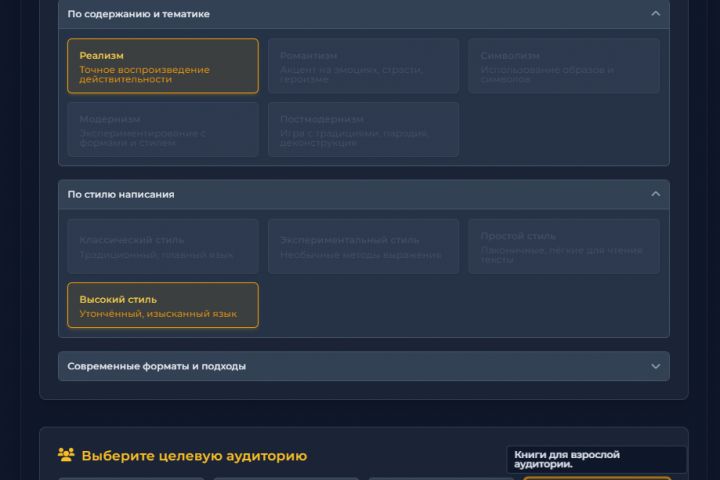This screenshot has width=720, height=480.
Task: Select the 'Символизм' option card
Action: pos(564,66)
